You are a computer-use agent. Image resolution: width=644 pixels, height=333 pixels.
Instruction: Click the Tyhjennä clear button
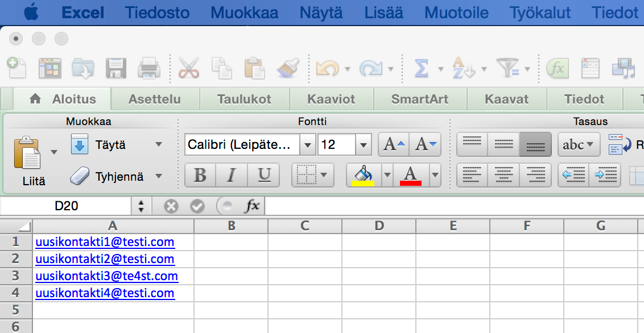[x=107, y=176]
